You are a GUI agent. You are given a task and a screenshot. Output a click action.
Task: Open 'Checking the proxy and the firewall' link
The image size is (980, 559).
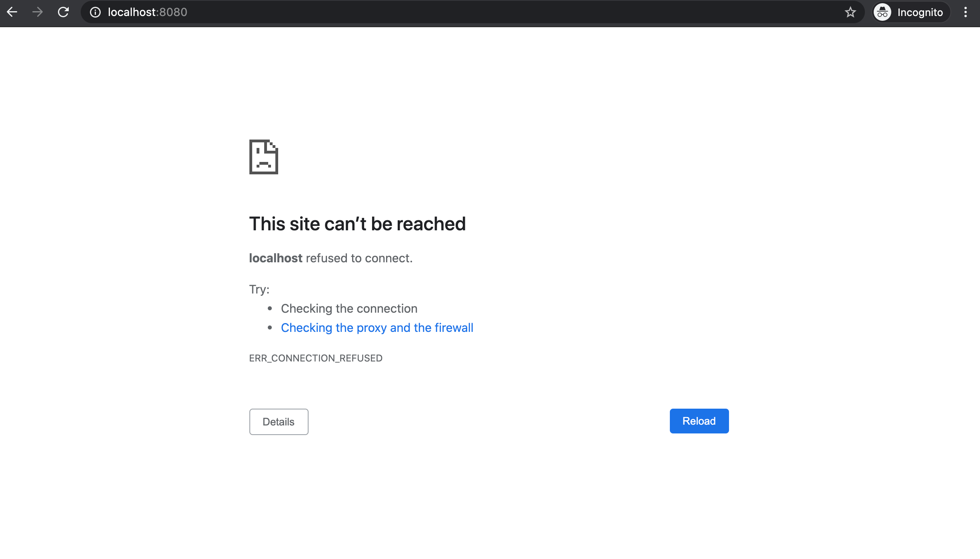pos(377,327)
